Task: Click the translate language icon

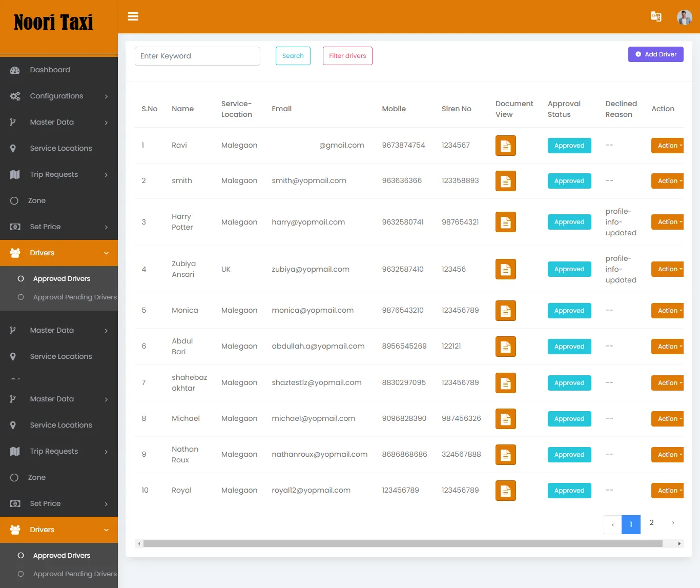Action: (656, 16)
